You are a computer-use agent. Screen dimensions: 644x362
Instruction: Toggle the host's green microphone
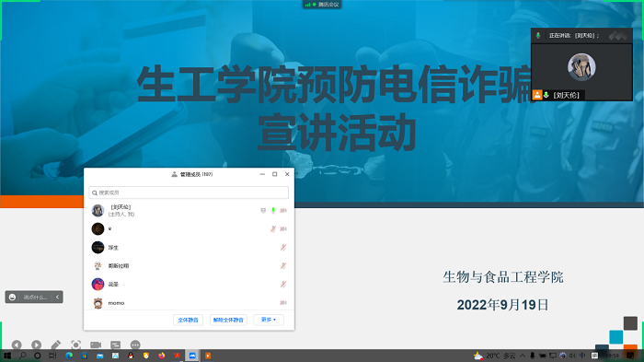tap(273, 211)
